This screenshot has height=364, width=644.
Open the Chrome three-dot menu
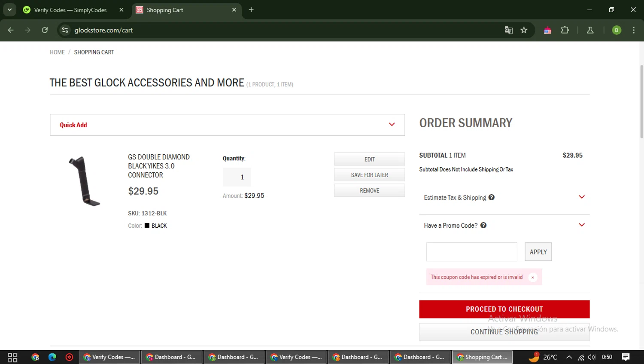point(633,30)
